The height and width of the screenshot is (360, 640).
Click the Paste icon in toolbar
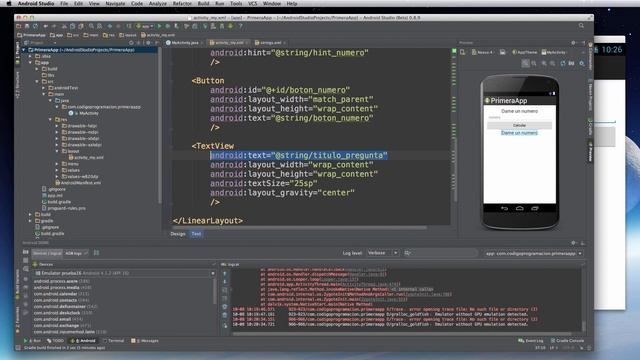click(80, 26)
